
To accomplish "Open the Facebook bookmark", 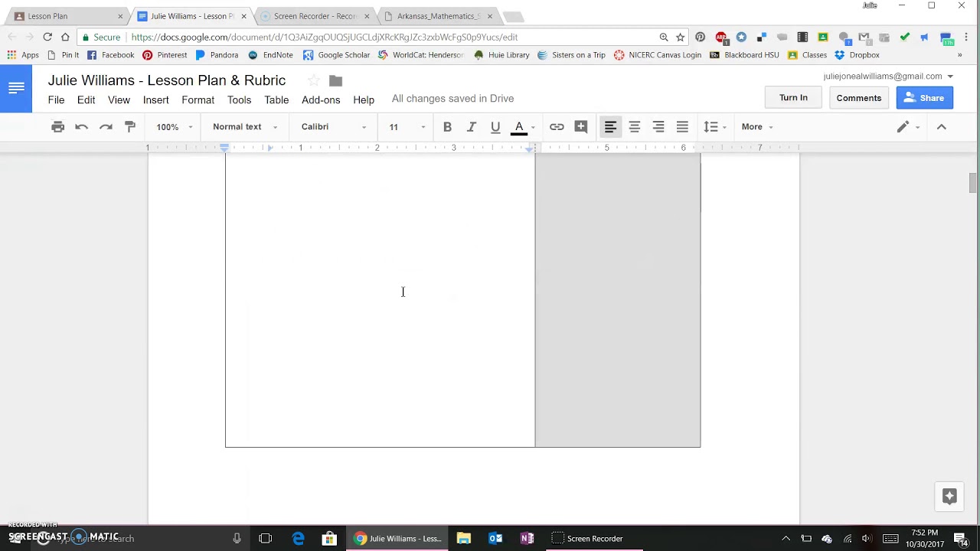I will point(110,55).
